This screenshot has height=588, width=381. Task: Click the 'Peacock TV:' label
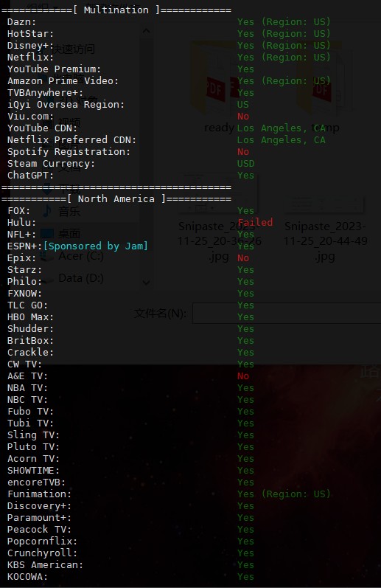click(39, 530)
